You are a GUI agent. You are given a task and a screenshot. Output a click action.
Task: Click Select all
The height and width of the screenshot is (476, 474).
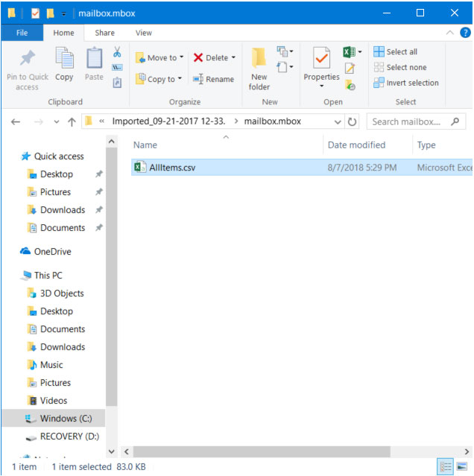tap(395, 51)
